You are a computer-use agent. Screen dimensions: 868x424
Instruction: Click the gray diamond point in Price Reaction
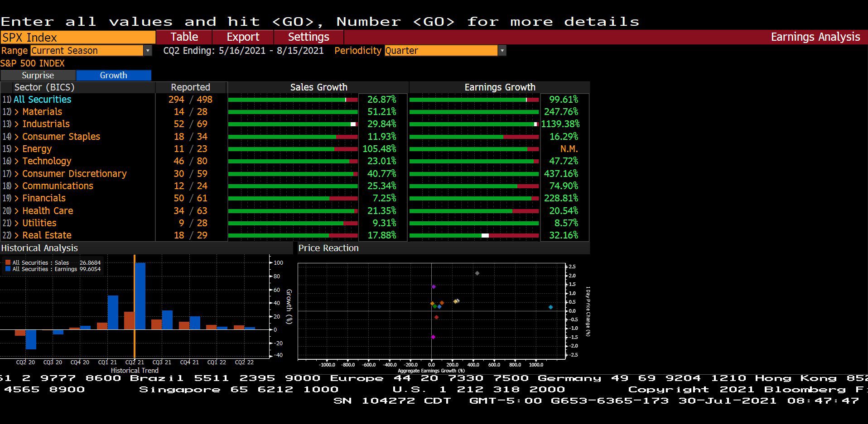tap(477, 273)
